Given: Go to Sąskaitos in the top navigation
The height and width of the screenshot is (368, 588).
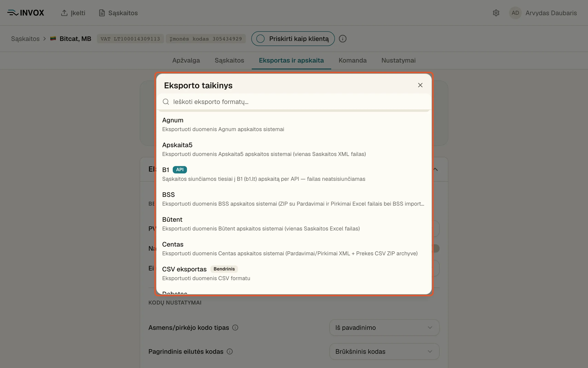Looking at the screenshot, I should point(118,13).
